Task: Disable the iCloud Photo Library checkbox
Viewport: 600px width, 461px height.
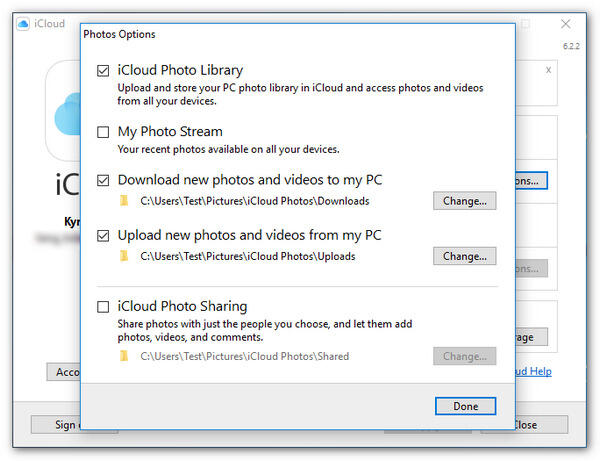Action: point(104,71)
